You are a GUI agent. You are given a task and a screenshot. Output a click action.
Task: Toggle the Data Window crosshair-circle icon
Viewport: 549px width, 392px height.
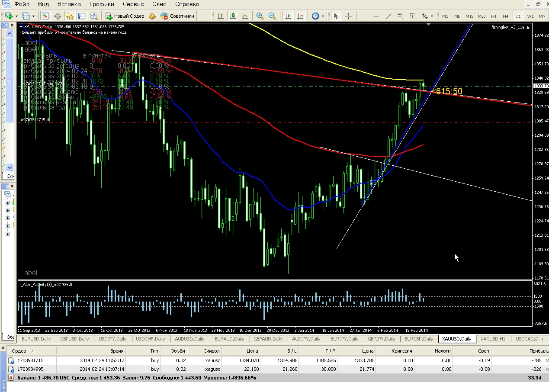coord(58,16)
